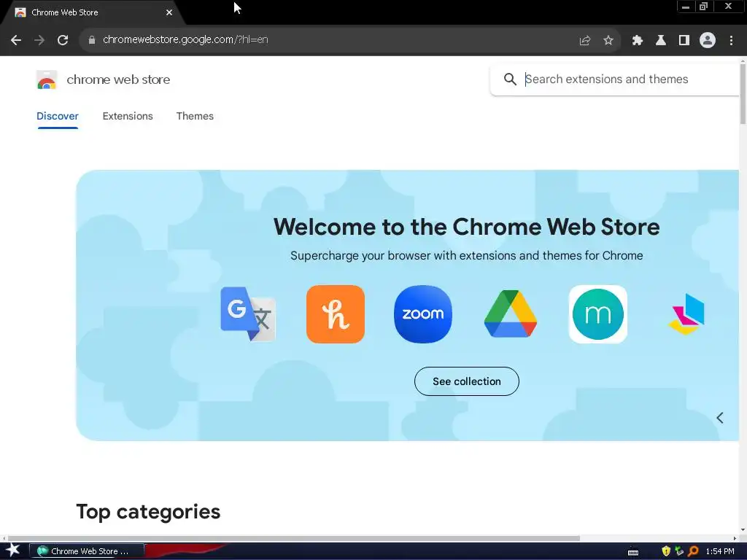Image resolution: width=747 pixels, height=560 pixels.
Task: Open the colorful ribbon extension icon
Action: [x=686, y=314]
